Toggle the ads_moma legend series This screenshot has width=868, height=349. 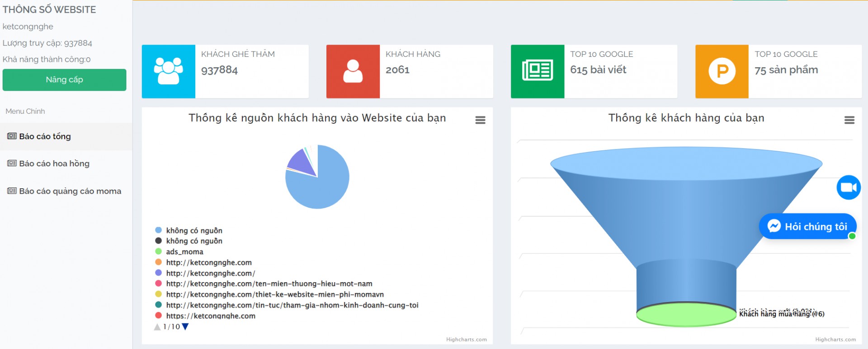point(184,252)
